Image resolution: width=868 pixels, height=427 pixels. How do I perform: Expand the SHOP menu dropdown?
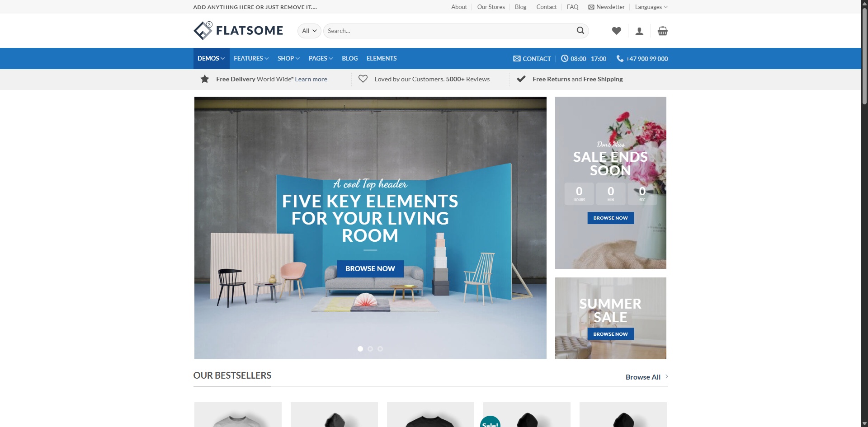pos(288,58)
